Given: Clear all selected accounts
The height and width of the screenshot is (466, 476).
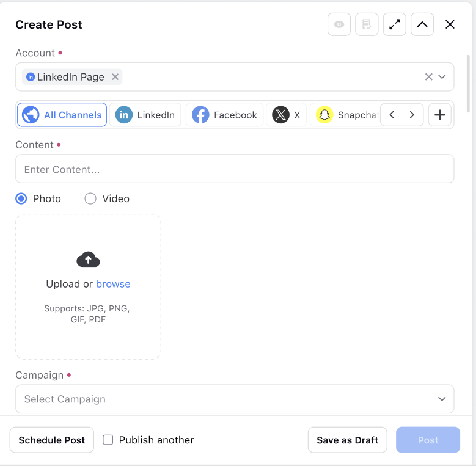Looking at the screenshot, I should coord(428,77).
